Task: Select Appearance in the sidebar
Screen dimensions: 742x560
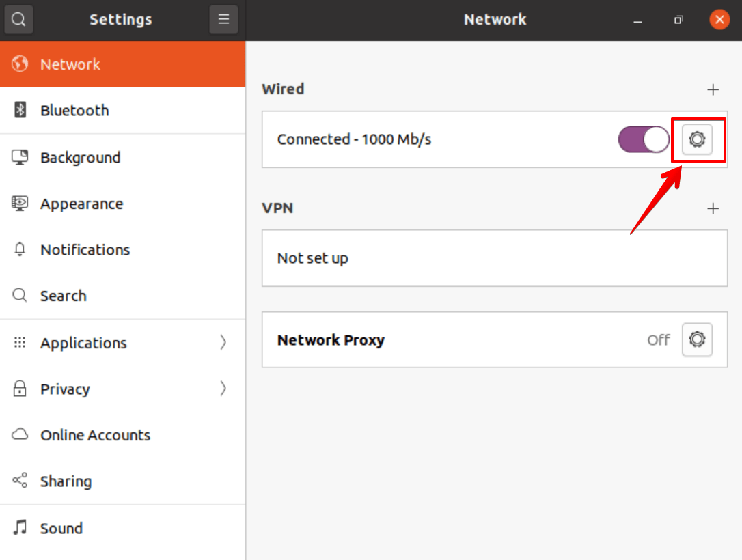Action: (x=82, y=204)
